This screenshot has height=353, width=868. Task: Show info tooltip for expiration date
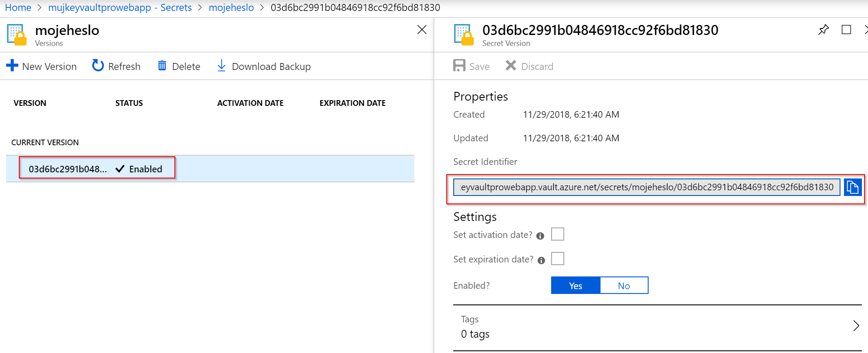pyautogui.click(x=542, y=261)
